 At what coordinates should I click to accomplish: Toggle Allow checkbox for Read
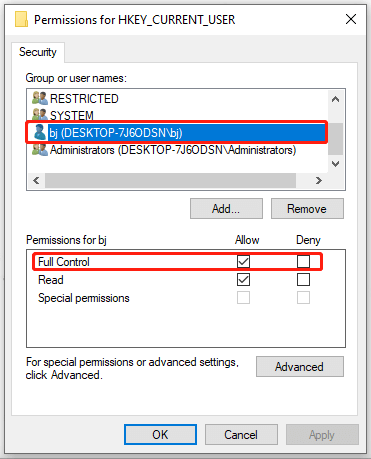243,279
